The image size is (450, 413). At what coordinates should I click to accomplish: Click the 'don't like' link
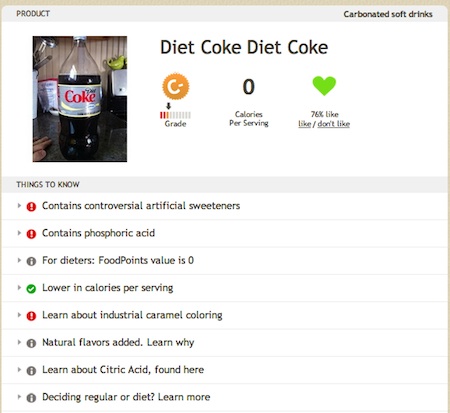pos(334,124)
